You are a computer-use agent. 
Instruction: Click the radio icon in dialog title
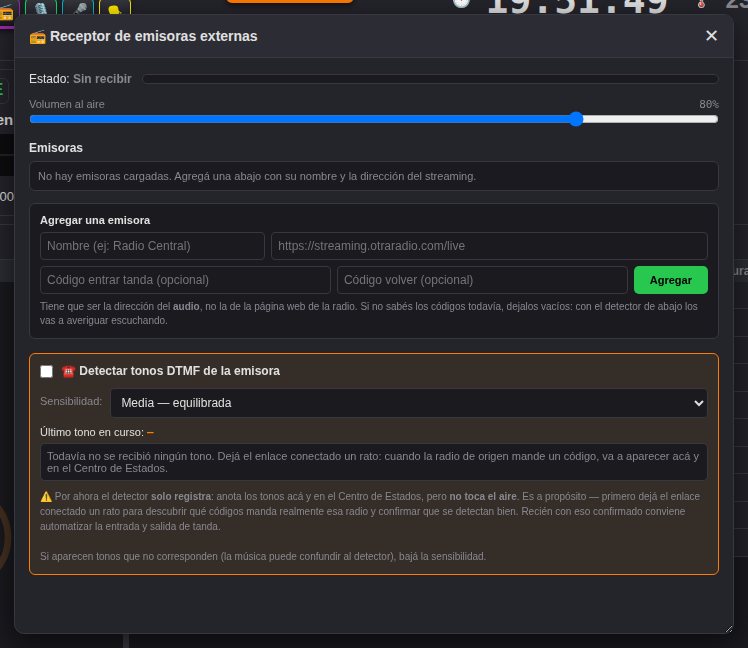37,37
